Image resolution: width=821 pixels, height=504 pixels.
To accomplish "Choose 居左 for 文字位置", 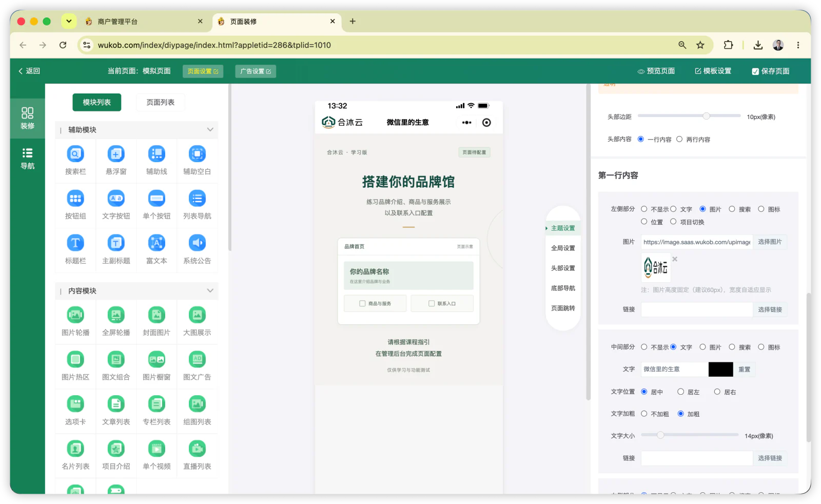I will [680, 392].
